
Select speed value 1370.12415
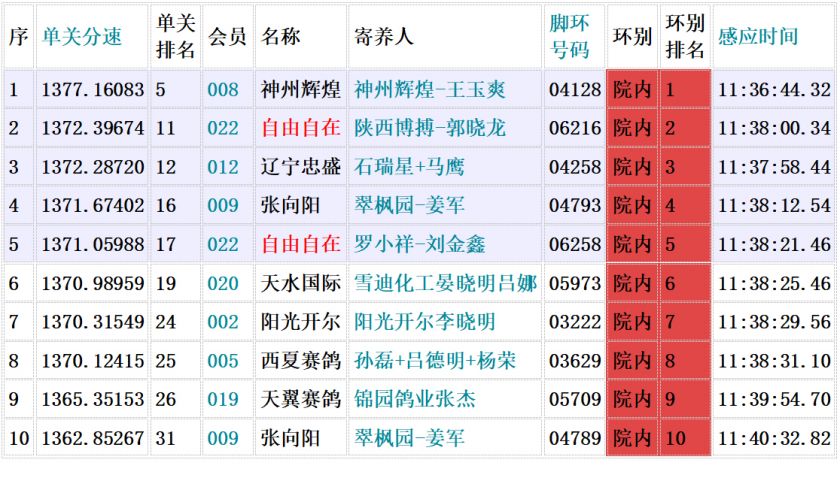tap(93, 360)
